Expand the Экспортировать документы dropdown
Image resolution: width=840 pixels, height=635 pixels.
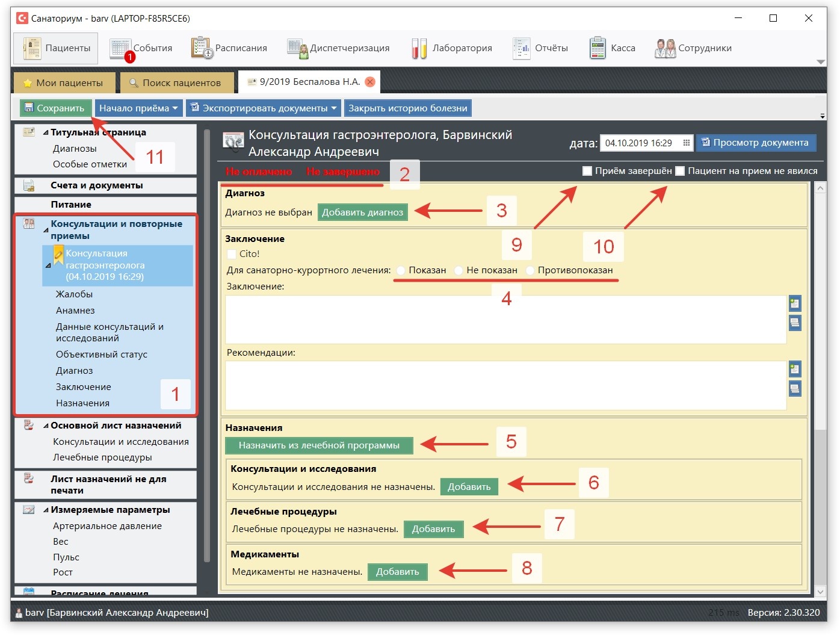[x=264, y=108]
